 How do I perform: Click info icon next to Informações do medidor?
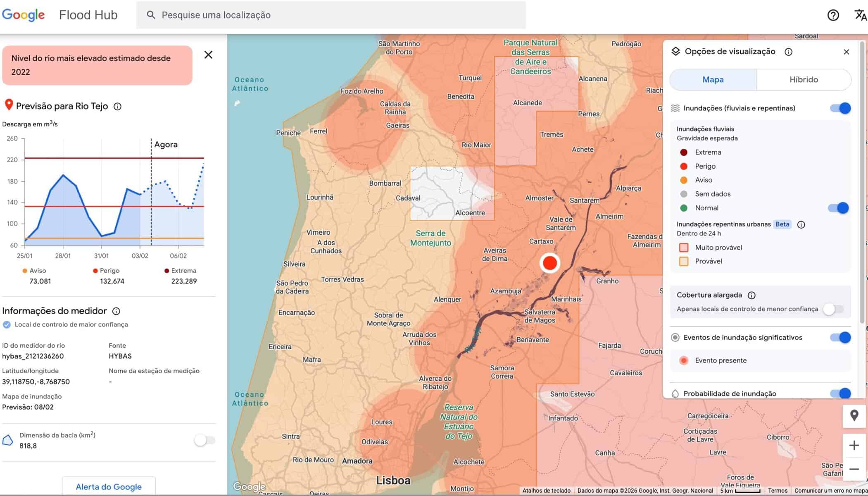point(117,311)
